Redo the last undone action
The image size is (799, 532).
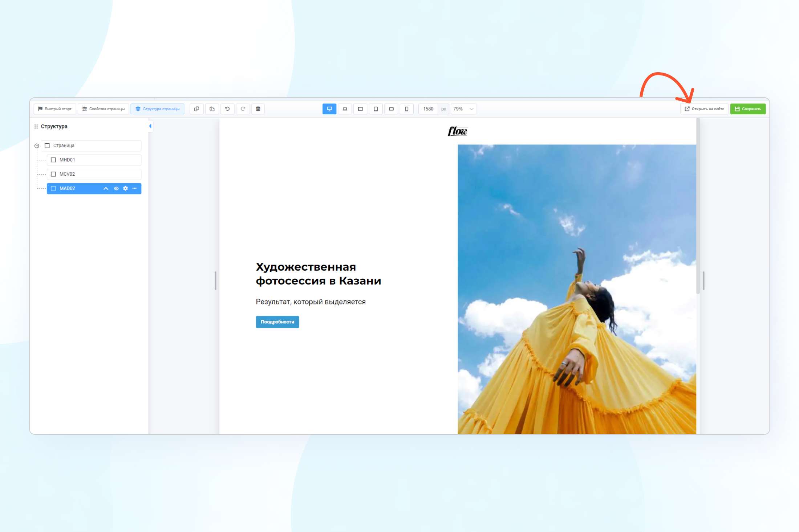pyautogui.click(x=243, y=109)
